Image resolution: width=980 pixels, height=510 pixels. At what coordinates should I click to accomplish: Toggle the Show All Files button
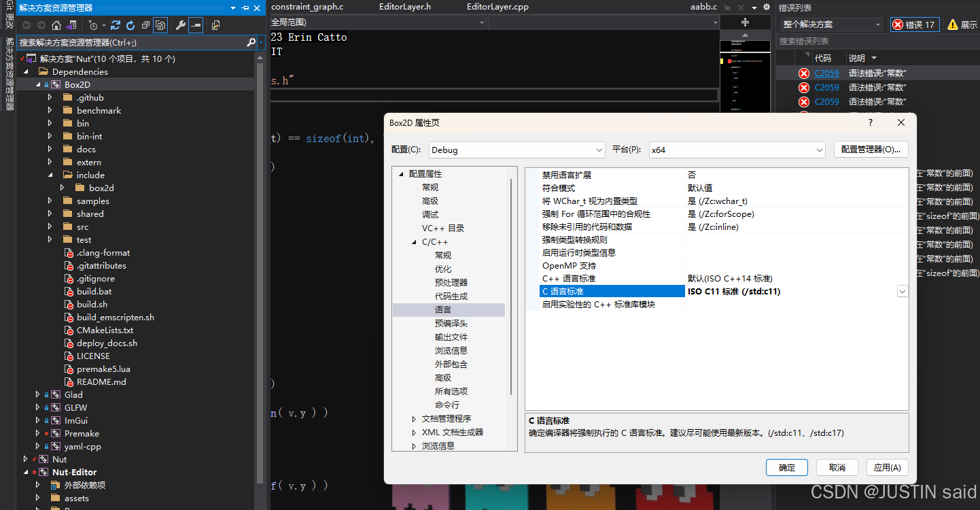click(x=160, y=25)
